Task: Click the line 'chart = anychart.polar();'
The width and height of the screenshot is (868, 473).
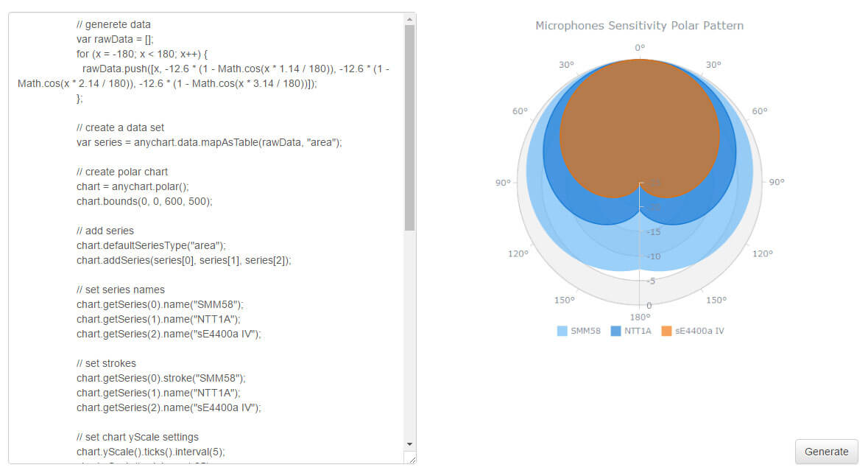Action: tap(133, 186)
